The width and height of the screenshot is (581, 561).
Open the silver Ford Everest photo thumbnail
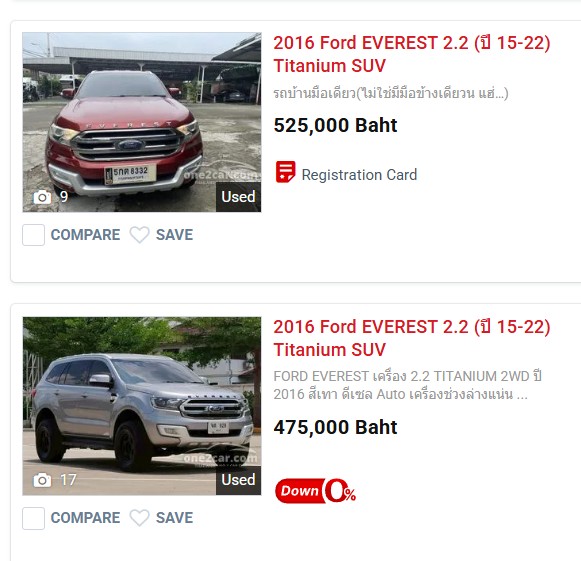click(x=142, y=406)
